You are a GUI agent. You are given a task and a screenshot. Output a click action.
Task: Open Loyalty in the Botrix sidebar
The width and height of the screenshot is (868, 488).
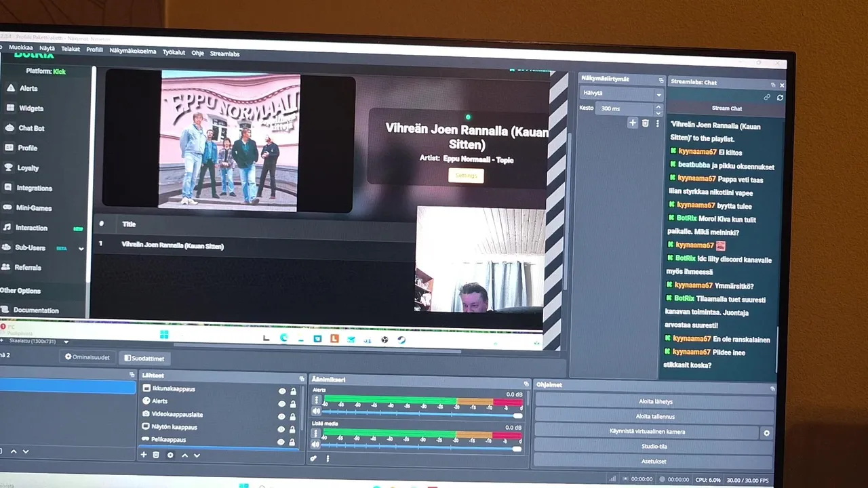coord(28,168)
